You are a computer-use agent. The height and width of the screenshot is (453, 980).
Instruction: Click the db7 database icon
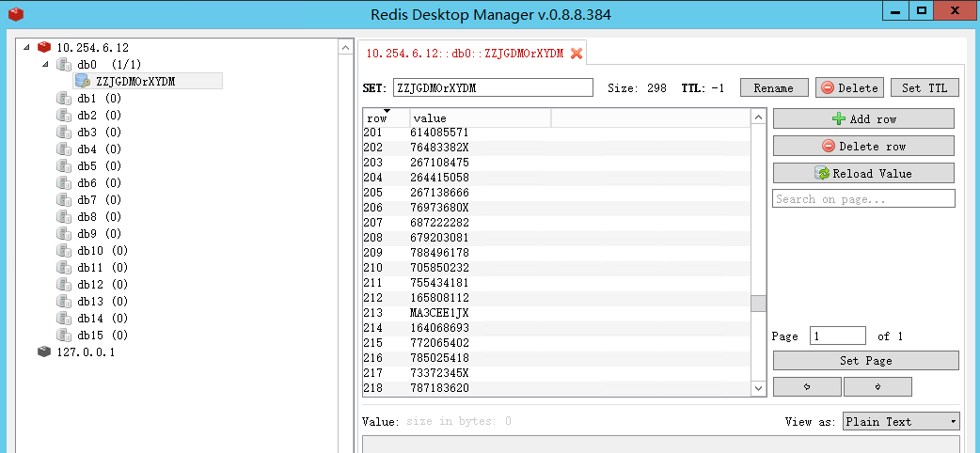coord(64,199)
